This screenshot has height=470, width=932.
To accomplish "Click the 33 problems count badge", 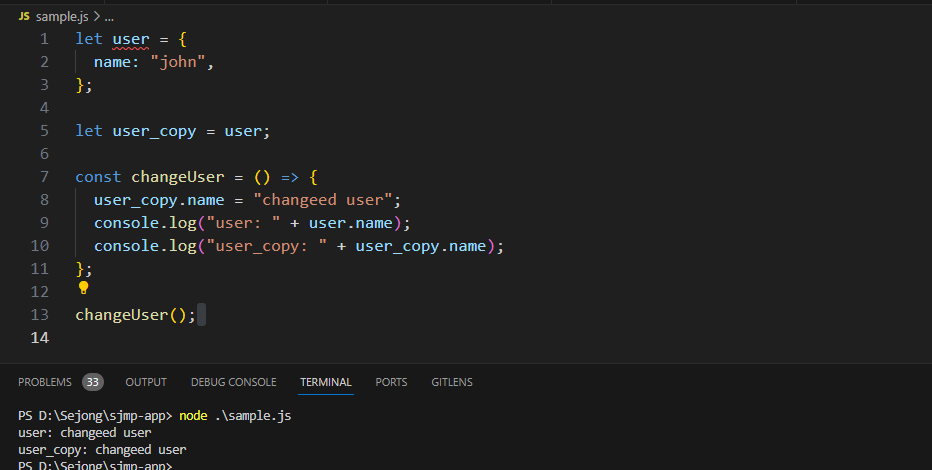I will [93, 382].
